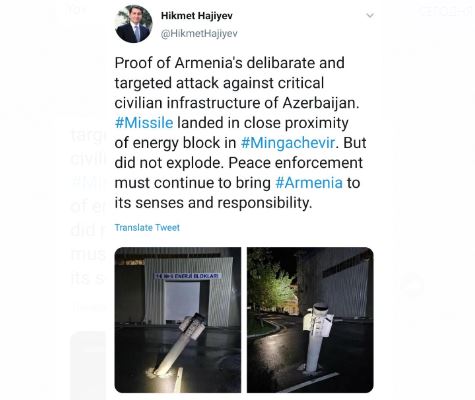Click the phrase 'Peace enforcement' in tweet
475x400 pixels.
coord(295,163)
